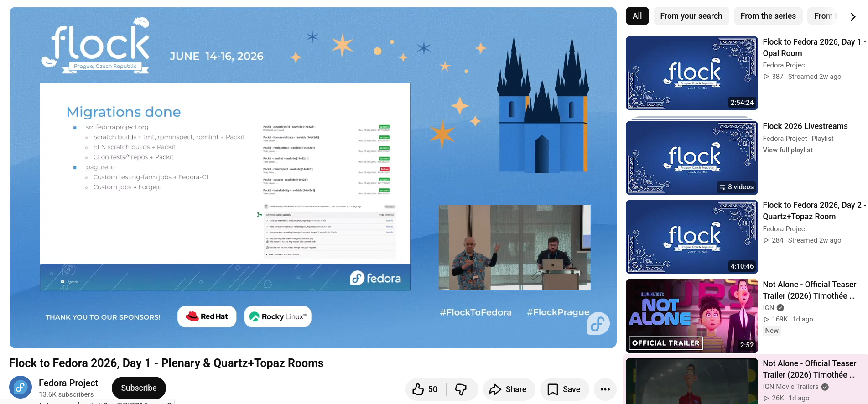Open the more actions ellipsis menu
The width and height of the screenshot is (868, 404).
tap(605, 389)
